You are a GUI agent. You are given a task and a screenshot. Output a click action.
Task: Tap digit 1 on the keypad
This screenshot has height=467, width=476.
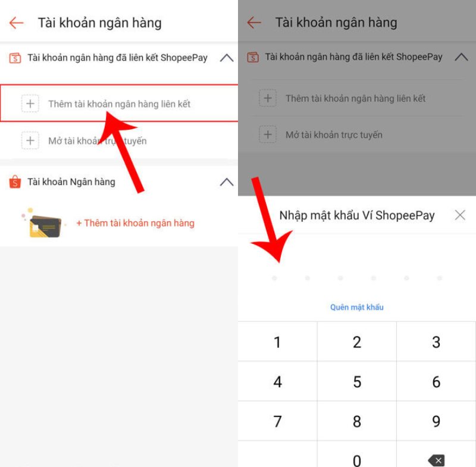click(277, 341)
